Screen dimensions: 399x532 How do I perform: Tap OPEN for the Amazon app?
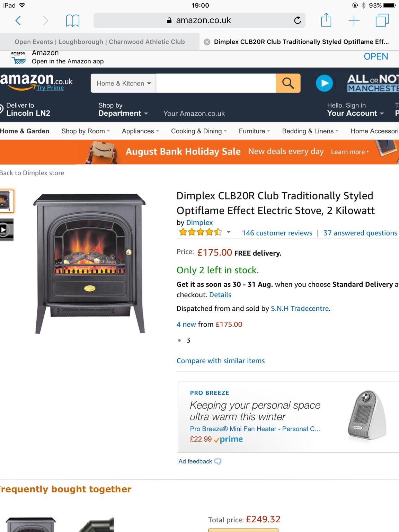376,56
